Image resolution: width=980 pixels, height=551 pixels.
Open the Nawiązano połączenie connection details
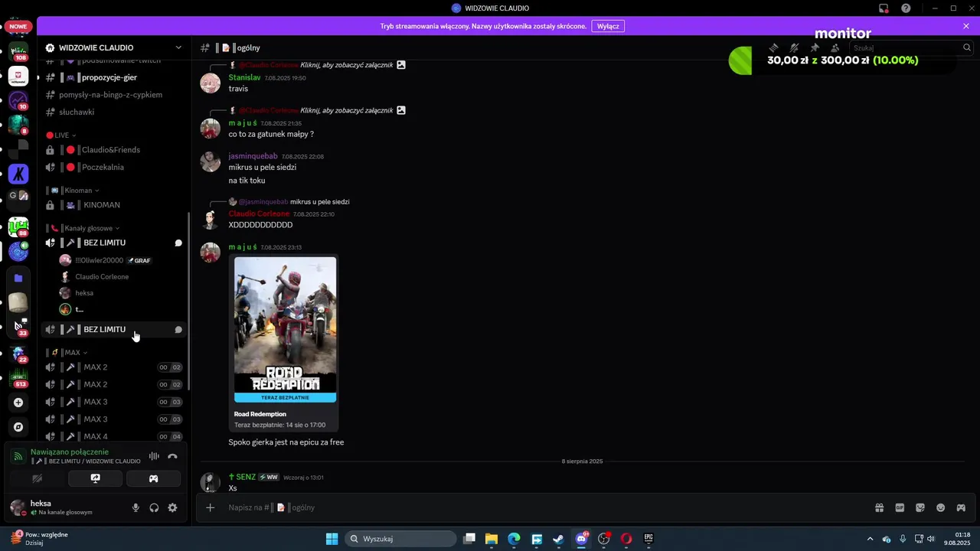[70, 452]
